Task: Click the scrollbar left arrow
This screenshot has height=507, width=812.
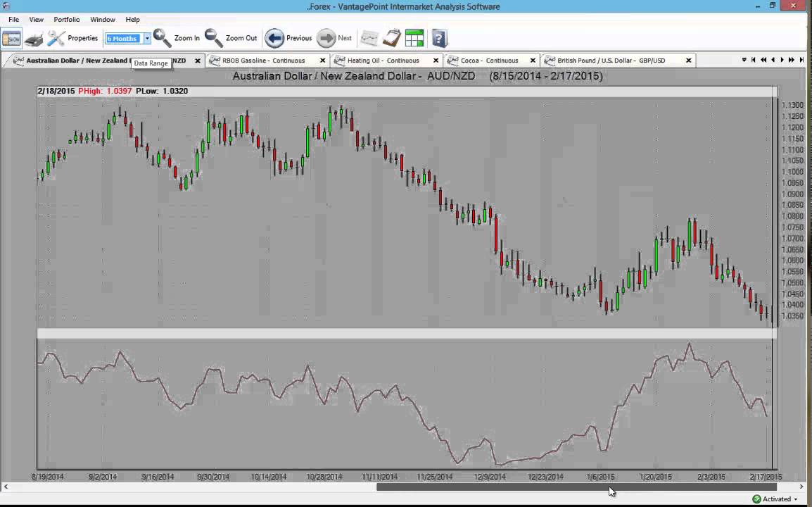Action: [x=6, y=487]
